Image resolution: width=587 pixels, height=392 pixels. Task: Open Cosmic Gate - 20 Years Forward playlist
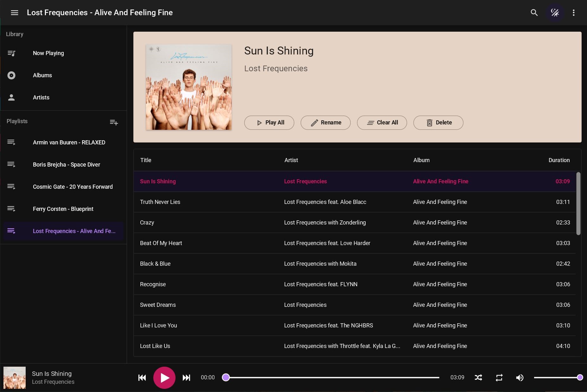[63, 187]
